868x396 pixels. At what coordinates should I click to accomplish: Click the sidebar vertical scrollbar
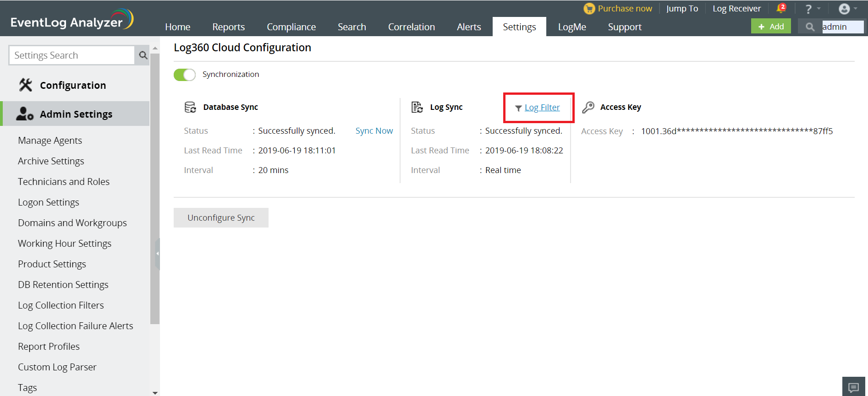[155, 183]
